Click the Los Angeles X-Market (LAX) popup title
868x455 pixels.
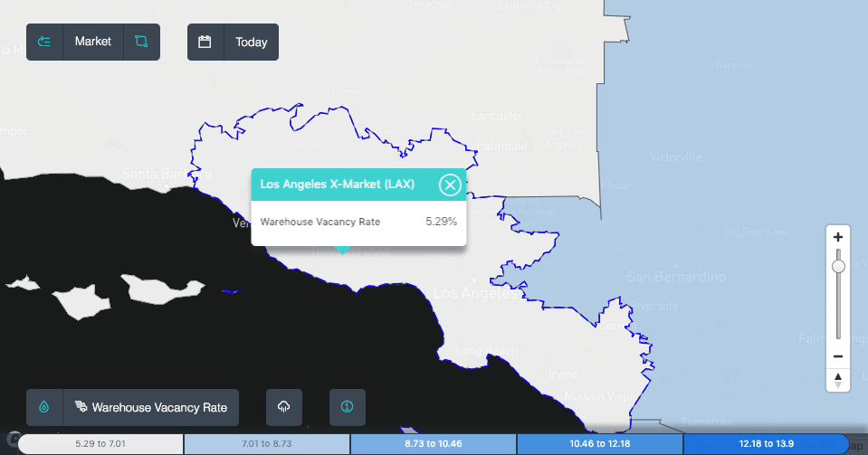pyautogui.click(x=337, y=185)
